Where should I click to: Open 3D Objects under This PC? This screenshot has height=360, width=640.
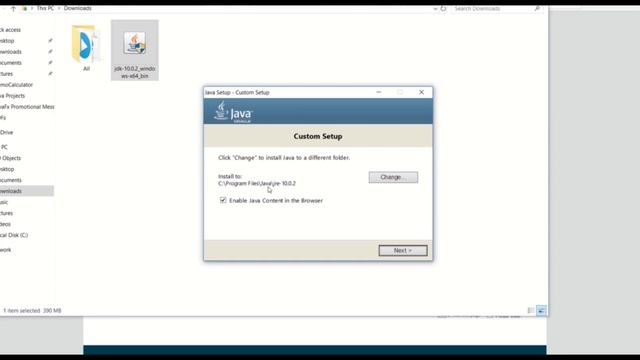pos(11,158)
